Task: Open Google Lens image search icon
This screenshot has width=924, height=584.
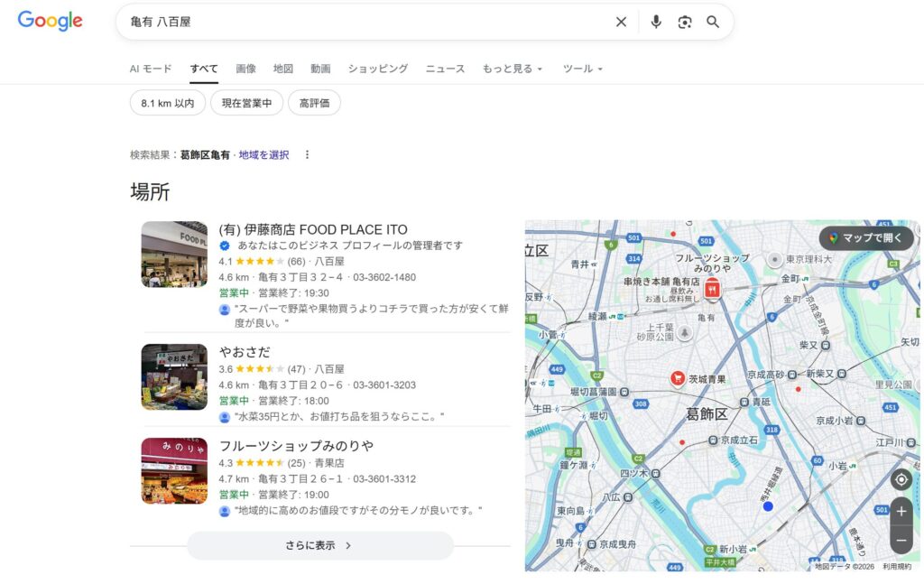Action: [x=684, y=22]
